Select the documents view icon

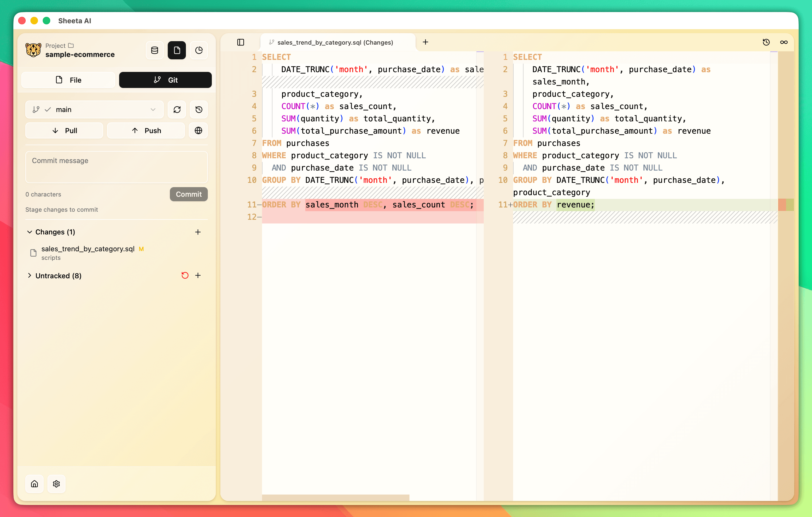pos(177,50)
